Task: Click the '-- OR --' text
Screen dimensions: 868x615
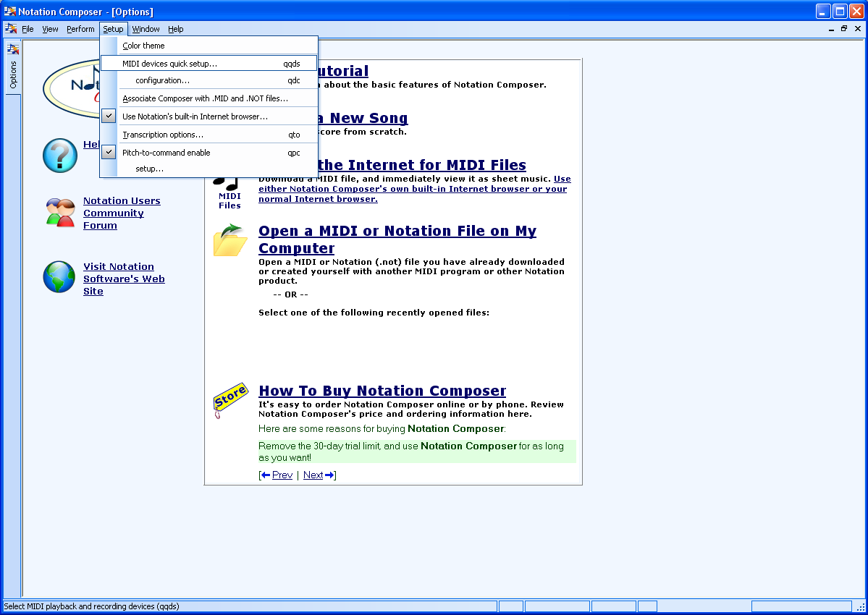Action: (x=290, y=294)
